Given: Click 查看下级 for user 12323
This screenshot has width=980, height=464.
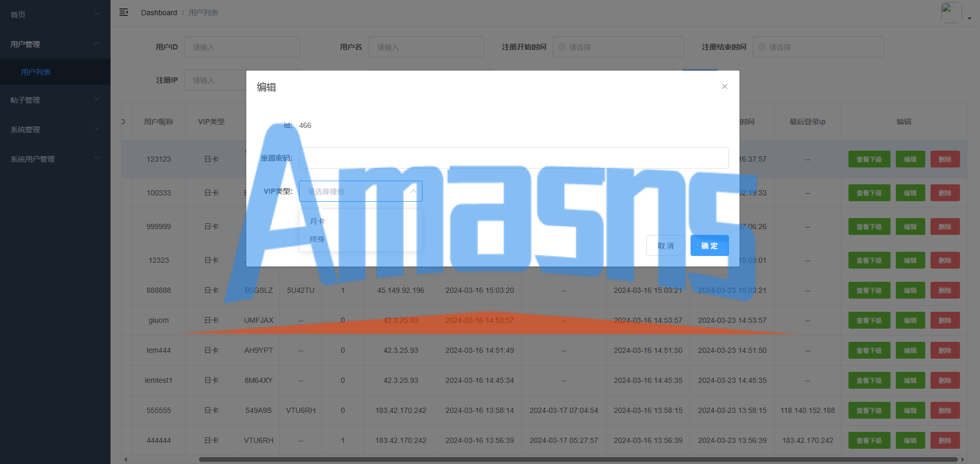Looking at the screenshot, I should (x=869, y=260).
